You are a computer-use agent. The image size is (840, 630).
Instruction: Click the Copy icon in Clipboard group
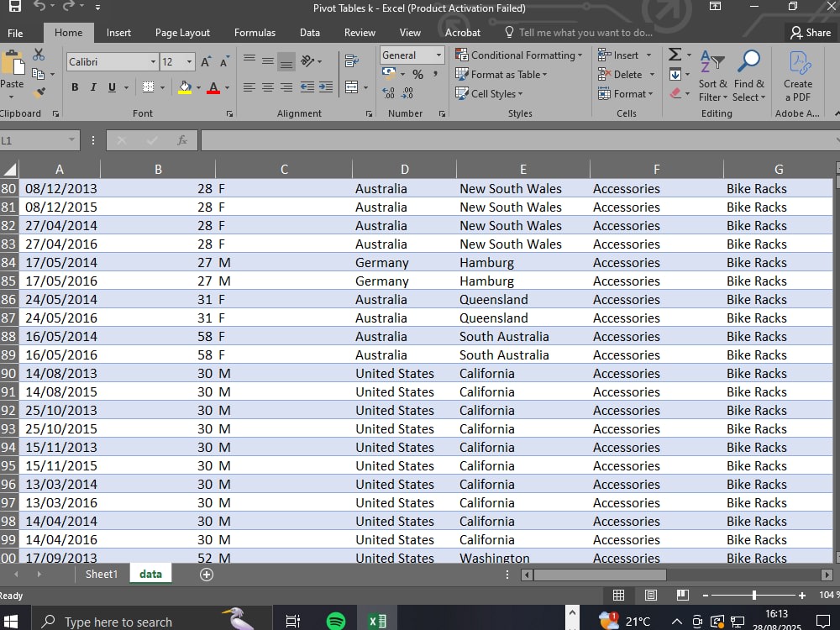click(x=38, y=73)
